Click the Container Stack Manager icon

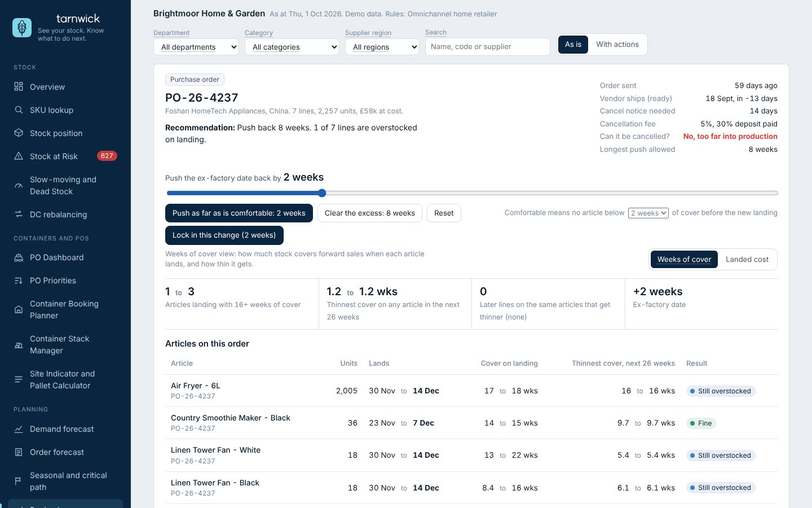click(x=19, y=344)
